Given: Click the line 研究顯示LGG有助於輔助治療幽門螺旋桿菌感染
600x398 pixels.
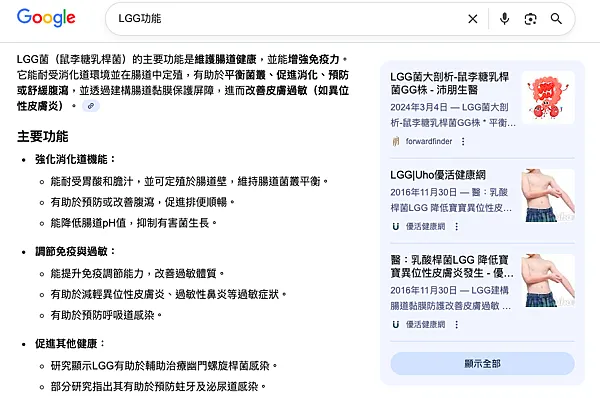Looking at the screenshot, I should coord(164,366).
